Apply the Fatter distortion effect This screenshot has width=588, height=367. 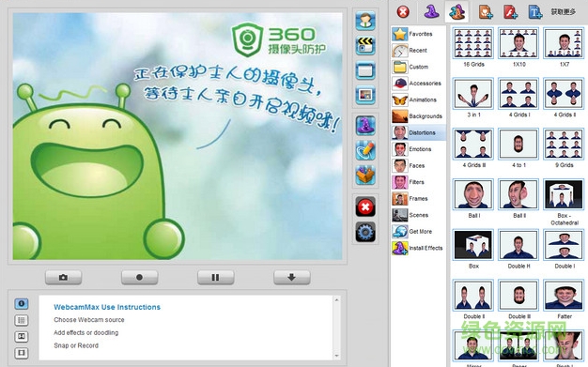point(564,296)
